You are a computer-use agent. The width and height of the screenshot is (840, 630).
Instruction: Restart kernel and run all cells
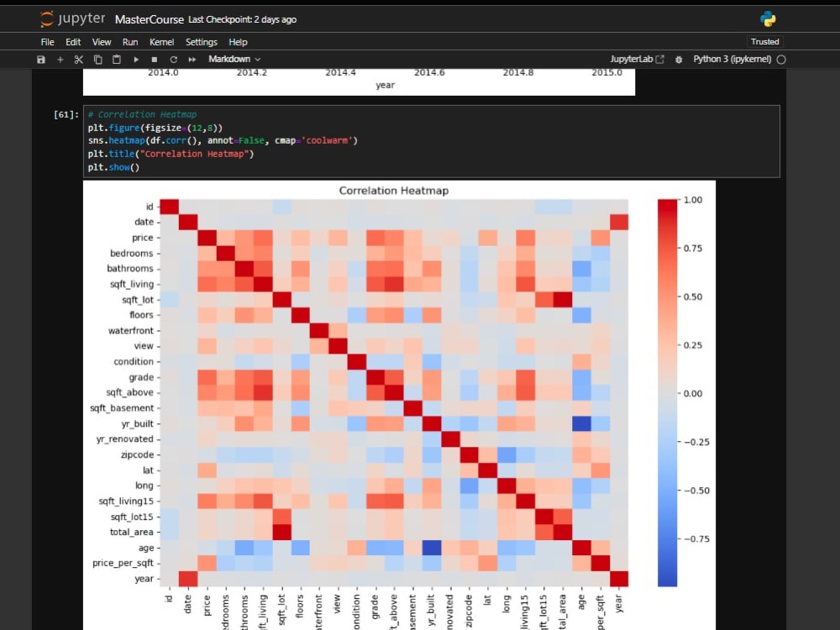coord(192,60)
